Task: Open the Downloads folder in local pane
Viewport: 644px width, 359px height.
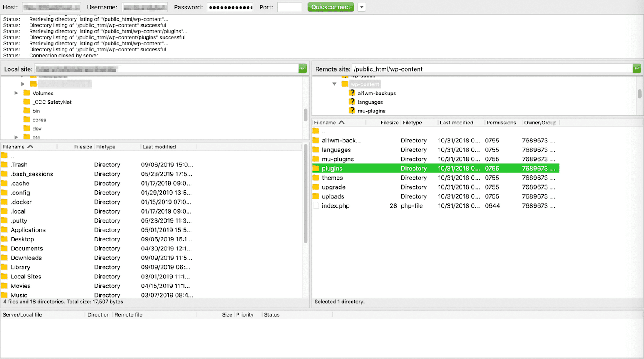Action: [x=26, y=258]
